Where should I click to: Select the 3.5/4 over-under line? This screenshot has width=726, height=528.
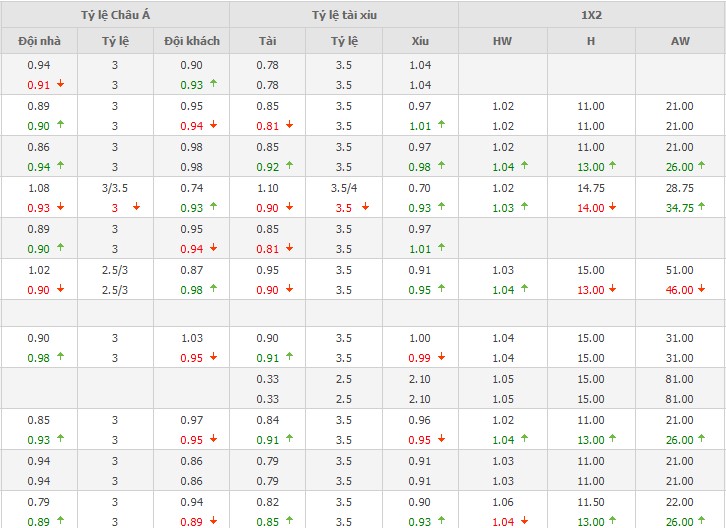pos(343,187)
